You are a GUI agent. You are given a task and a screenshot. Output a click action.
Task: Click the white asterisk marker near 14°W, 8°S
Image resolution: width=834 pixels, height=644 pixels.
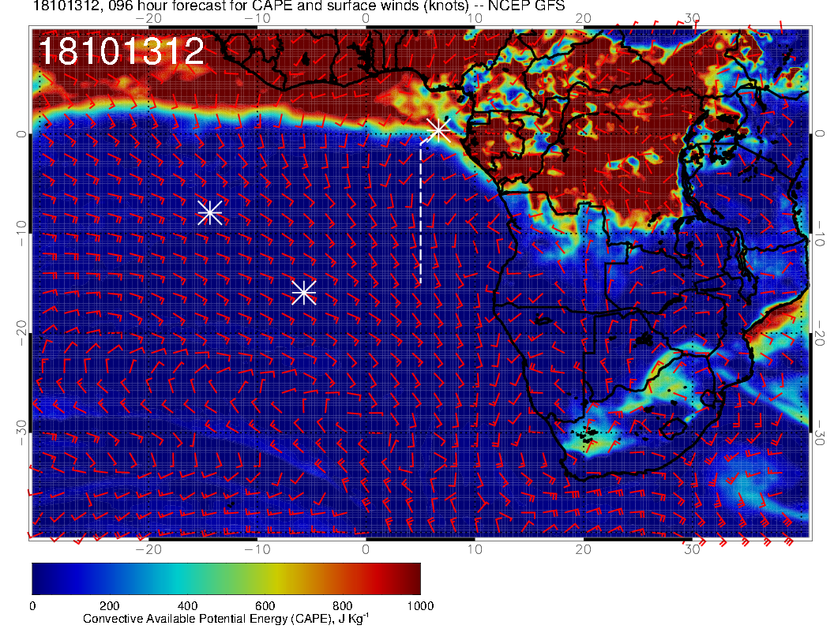209,212
